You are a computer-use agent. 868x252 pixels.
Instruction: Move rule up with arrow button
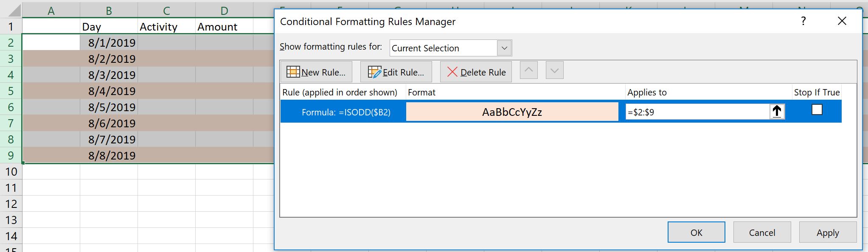coord(528,70)
